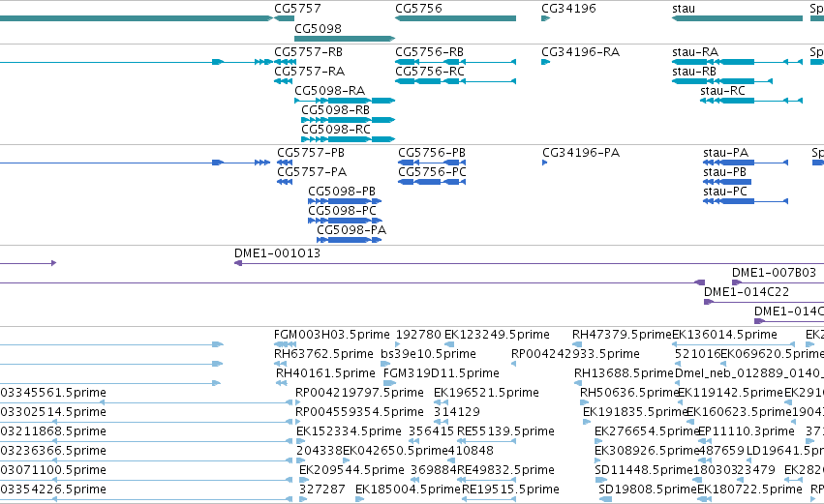Open EST RH47379.5prime
Screen dimensions: 824x504
pos(623,335)
